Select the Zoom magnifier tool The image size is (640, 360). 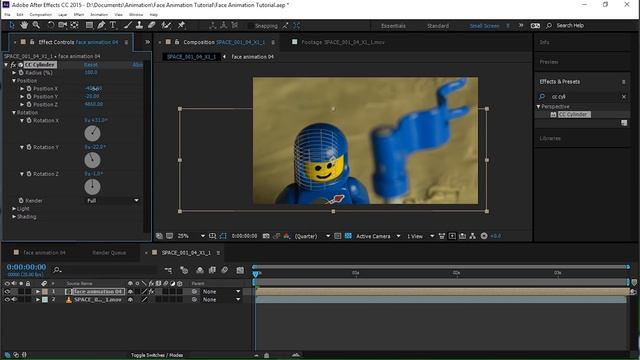36,25
